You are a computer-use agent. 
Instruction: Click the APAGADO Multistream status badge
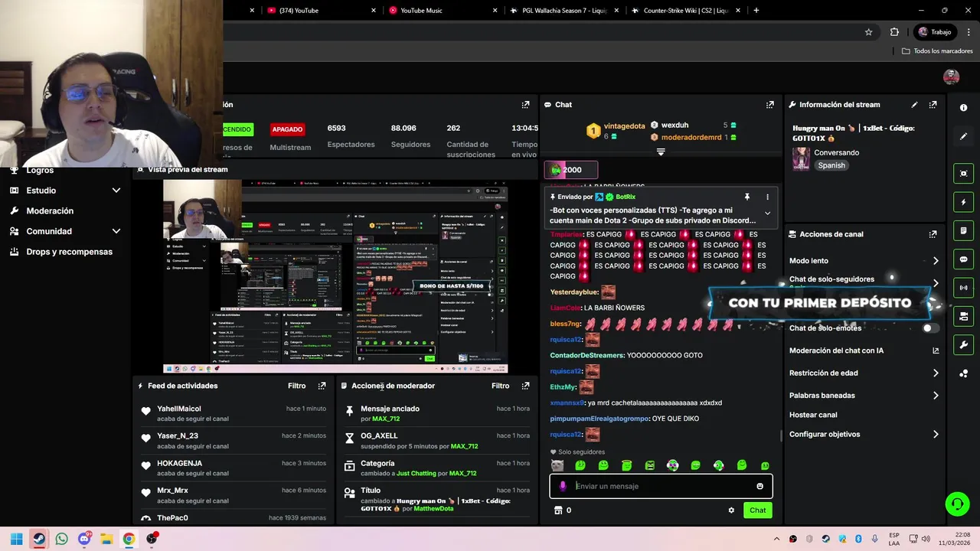288,129
